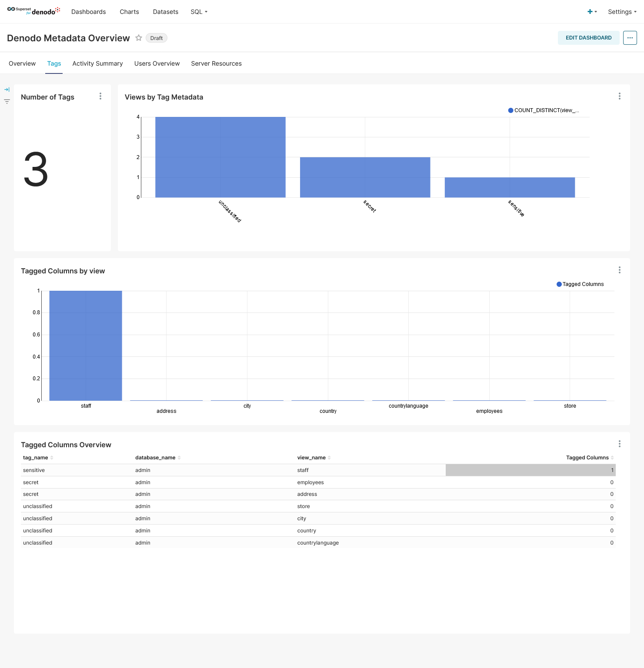Switch to the Activity Summary tab
Viewport: 644px width, 668px height.
98,63
